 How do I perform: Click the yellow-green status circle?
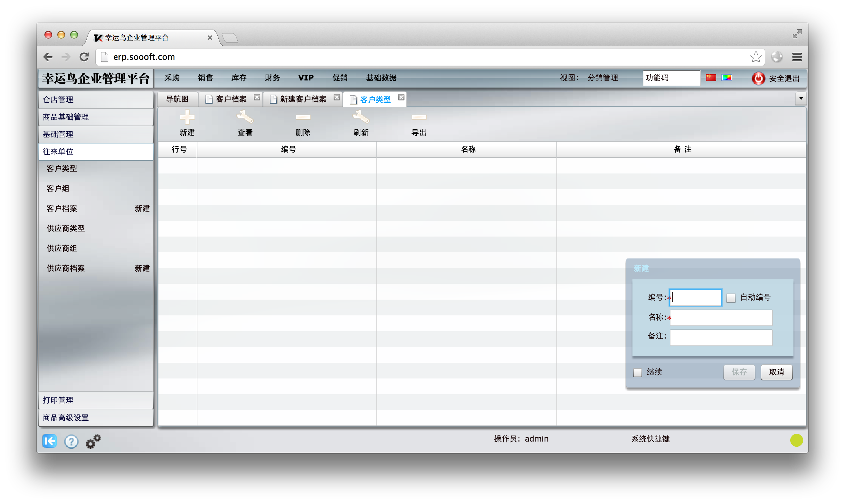(x=796, y=440)
